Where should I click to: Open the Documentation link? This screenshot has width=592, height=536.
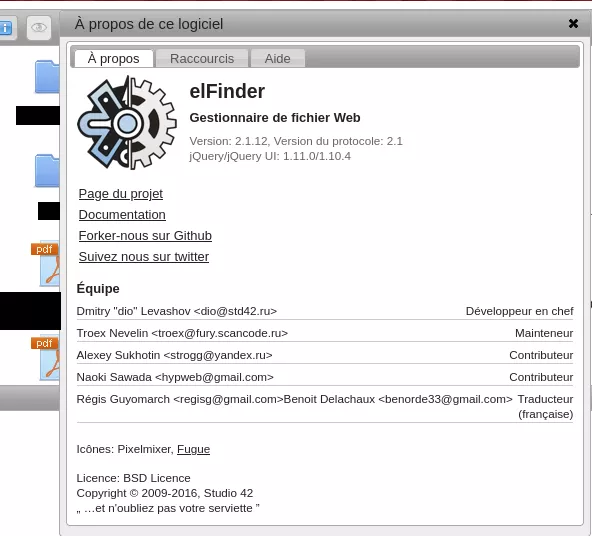pyautogui.click(x=122, y=214)
